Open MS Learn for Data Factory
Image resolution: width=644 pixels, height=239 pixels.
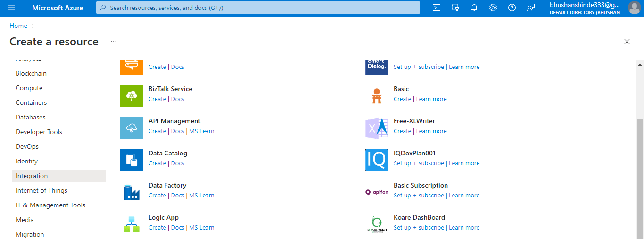(x=202, y=195)
